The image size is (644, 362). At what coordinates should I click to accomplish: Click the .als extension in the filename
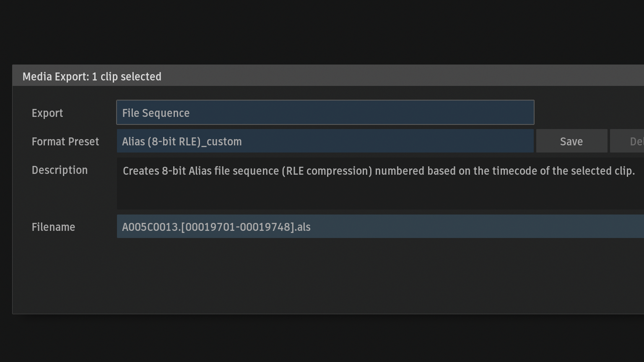point(303,227)
